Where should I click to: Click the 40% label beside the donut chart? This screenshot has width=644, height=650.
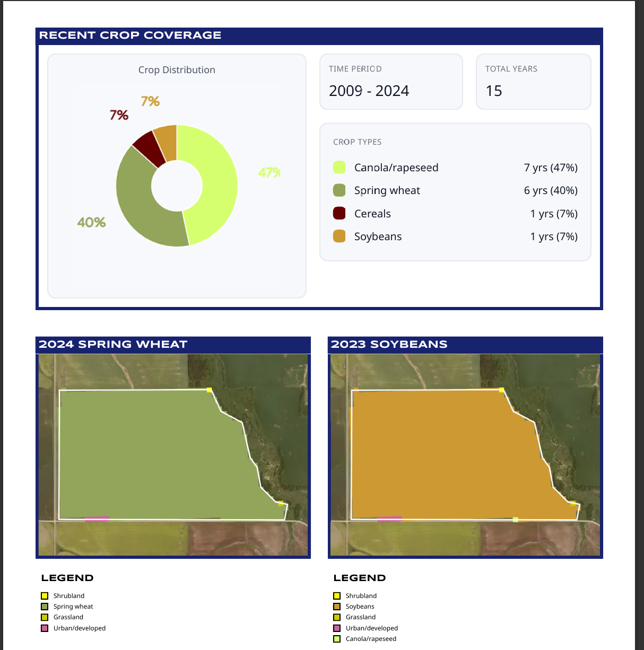tap(91, 222)
